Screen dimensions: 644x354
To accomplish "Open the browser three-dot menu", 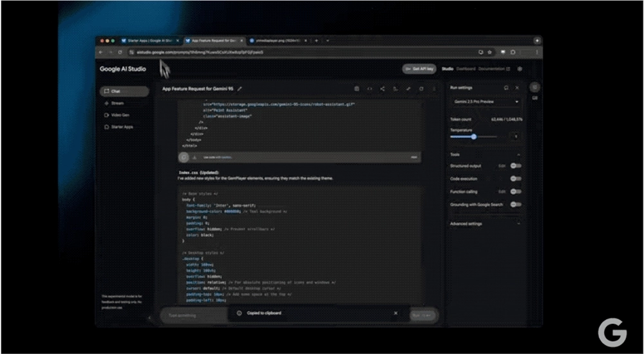I will [x=536, y=52].
